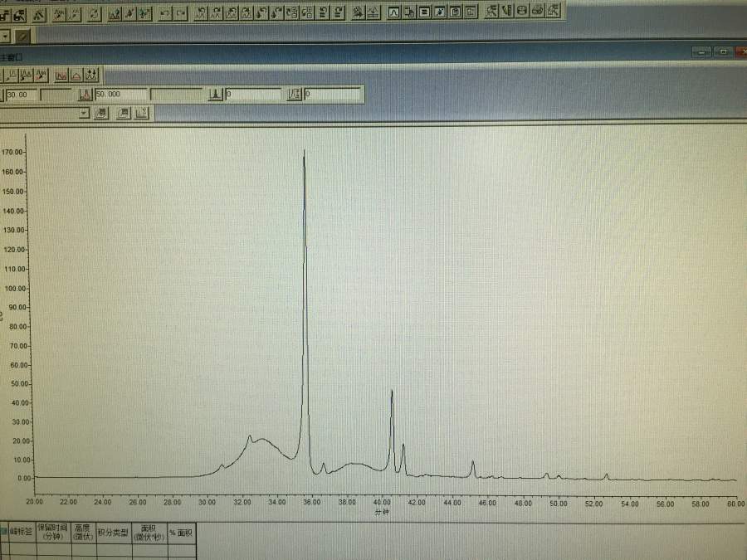Image resolution: width=747 pixels, height=560 pixels.
Task: Click the single peak triangle icon beside red chromatogram
Action: point(76,75)
